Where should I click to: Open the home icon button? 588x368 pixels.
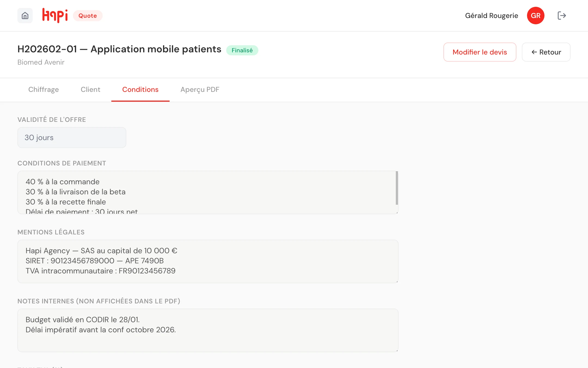25,16
